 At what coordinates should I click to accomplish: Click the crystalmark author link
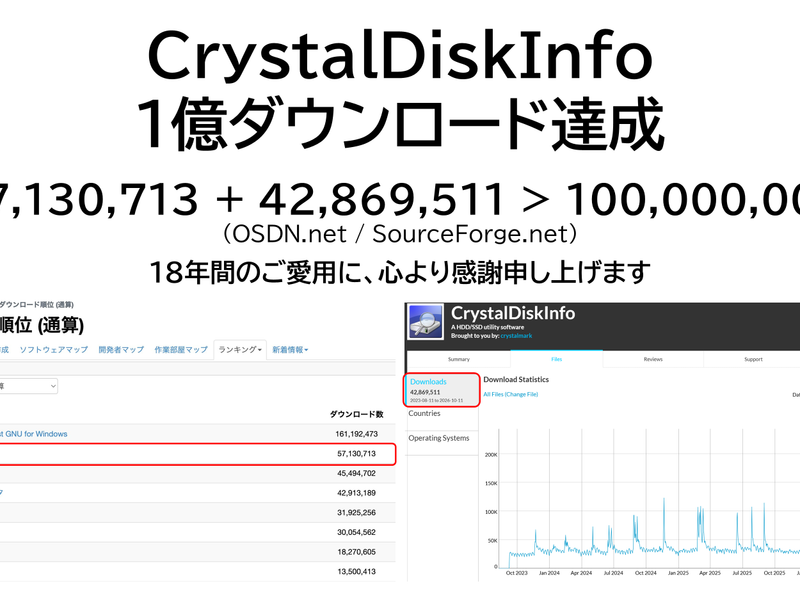click(516, 336)
